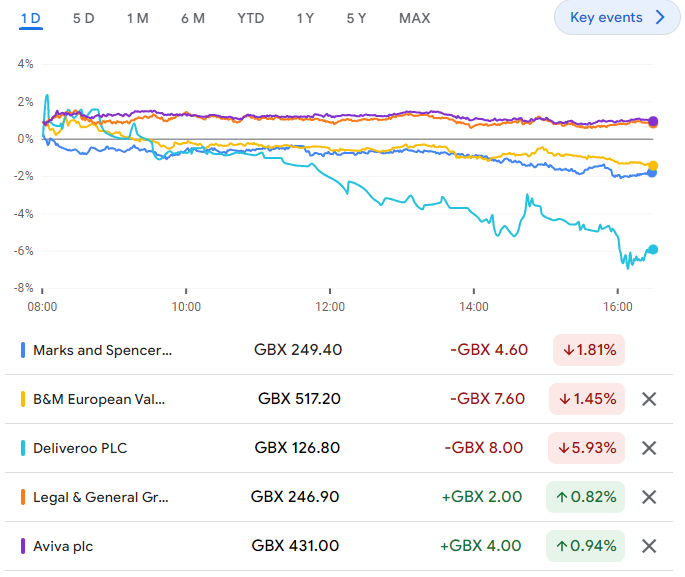Click the 0.82% up change badge
Viewport: 685px width, 577px height.
point(585,497)
